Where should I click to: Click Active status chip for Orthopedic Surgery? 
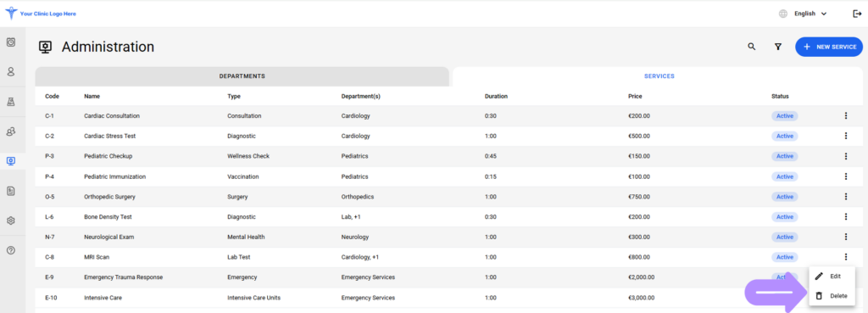point(785,196)
